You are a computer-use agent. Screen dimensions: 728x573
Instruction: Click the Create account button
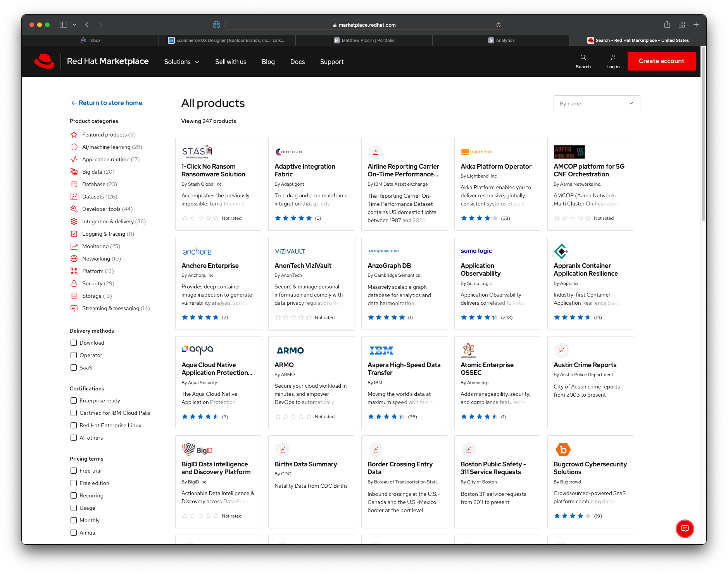point(661,61)
